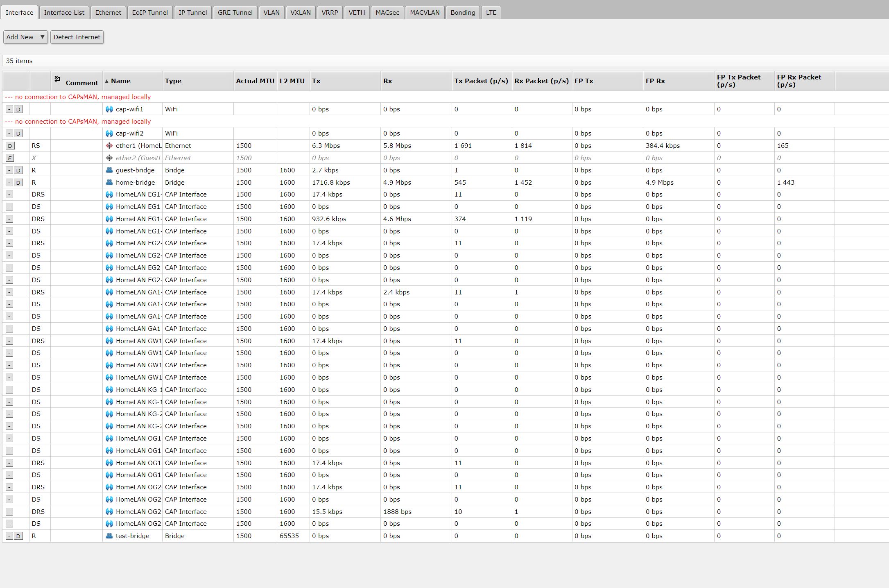Click the cap-wifi2 WiFi interface icon
Image resolution: width=889 pixels, height=588 pixels.
point(109,133)
